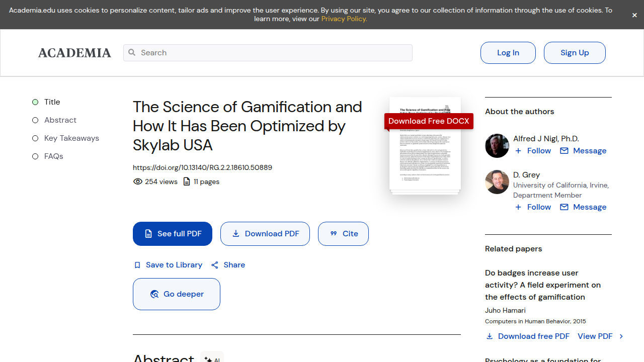Open the Cite dialog
644x362 pixels.
pos(343,234)
